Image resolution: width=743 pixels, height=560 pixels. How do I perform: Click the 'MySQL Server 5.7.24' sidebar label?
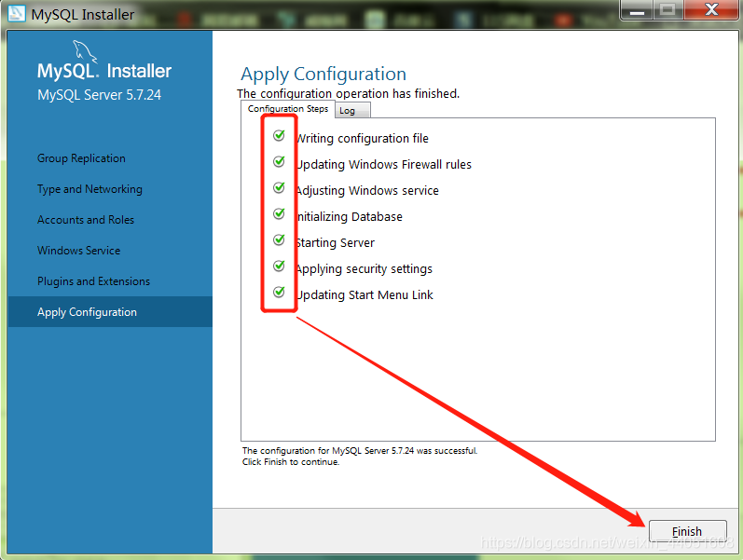point(99,95)
